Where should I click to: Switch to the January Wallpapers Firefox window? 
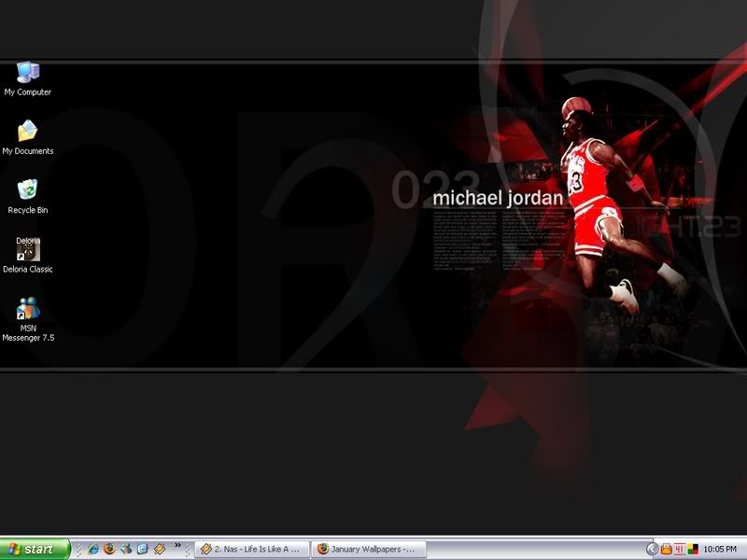tap(369, 549)
